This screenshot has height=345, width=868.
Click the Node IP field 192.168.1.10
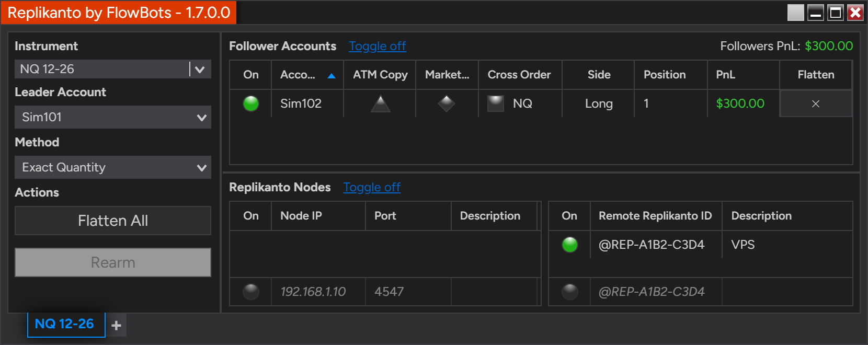(318, 292)
